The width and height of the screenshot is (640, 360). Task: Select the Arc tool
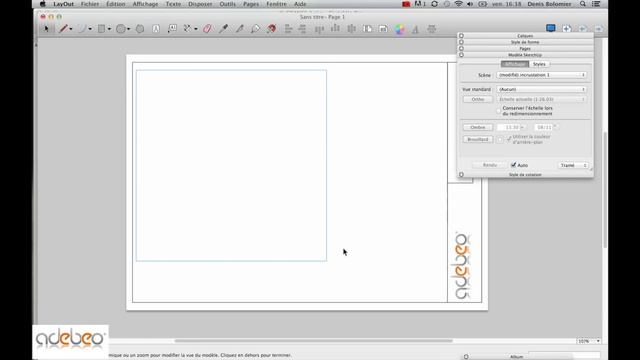[x=82, y=29]
